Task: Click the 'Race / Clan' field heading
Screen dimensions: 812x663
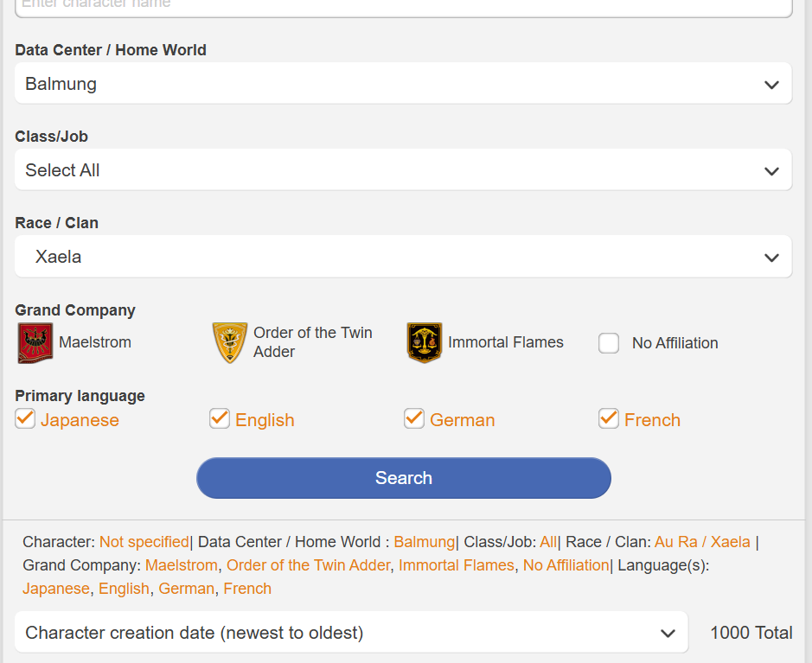Action: 56,222
